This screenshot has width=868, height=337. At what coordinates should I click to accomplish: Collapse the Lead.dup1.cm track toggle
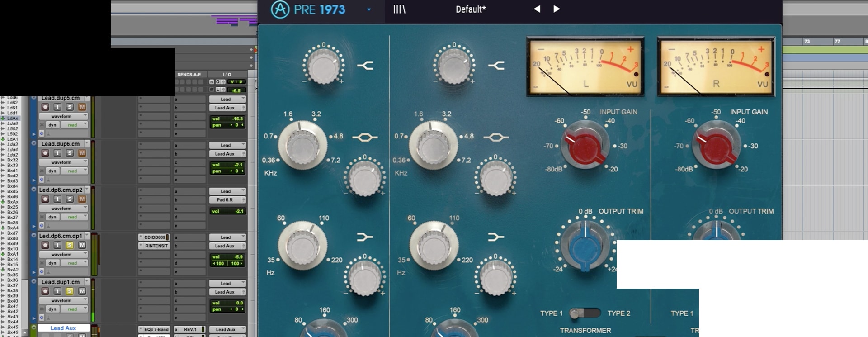tap(33, 281)
